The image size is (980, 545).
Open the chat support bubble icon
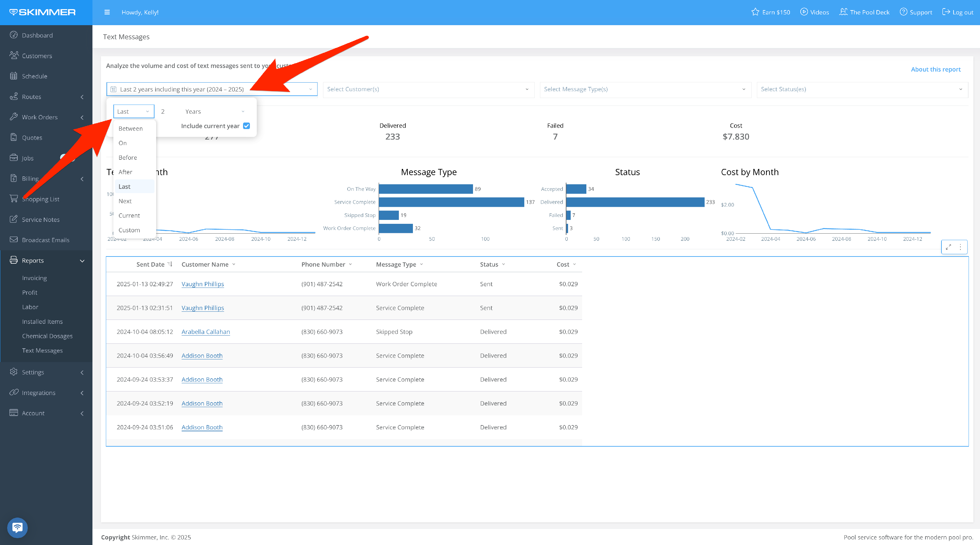tap(17, 527)
